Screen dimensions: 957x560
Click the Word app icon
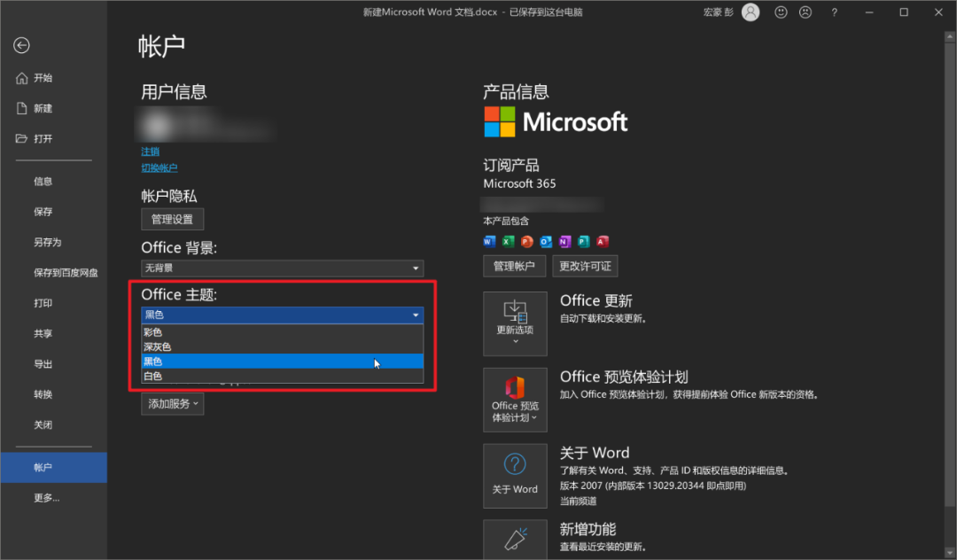click(489, 242)
